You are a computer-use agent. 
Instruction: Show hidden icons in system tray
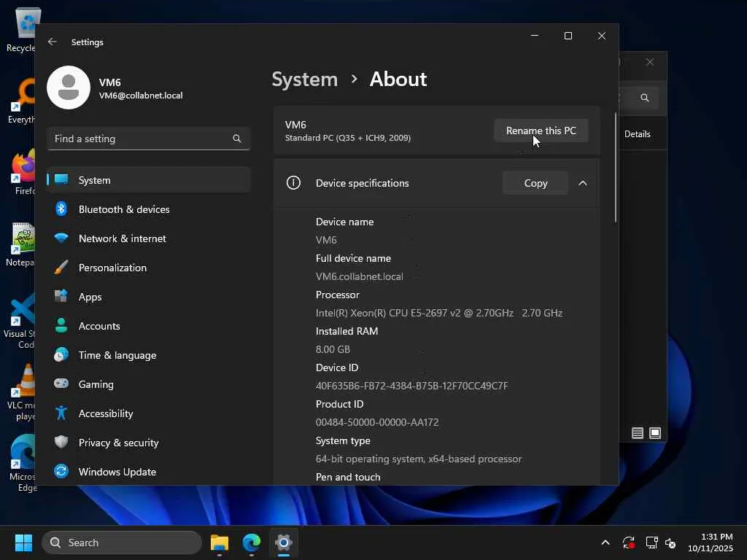pos(605,542)
